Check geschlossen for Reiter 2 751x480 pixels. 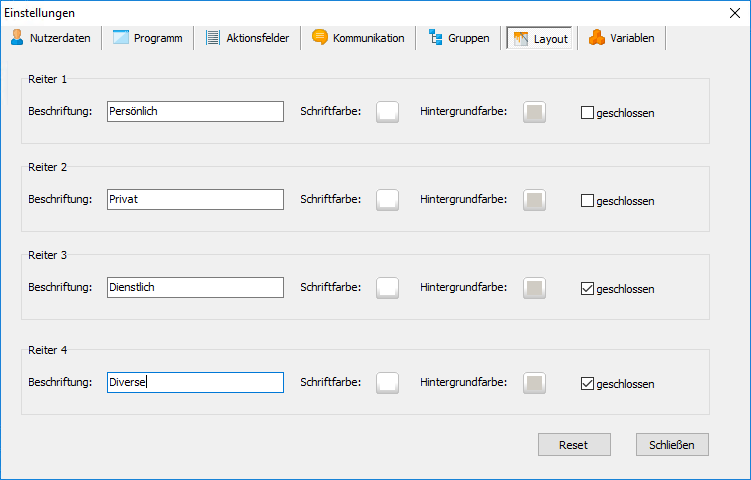pos(587,200)
